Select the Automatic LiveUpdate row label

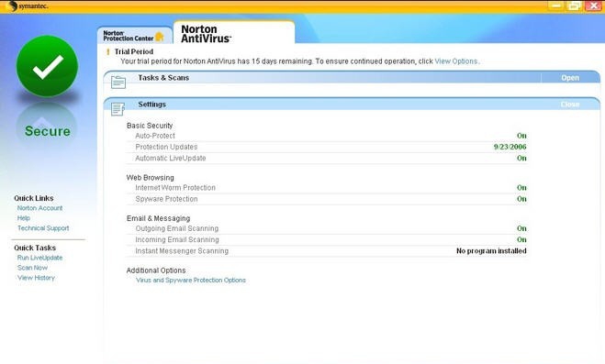[x=171, y=158]
